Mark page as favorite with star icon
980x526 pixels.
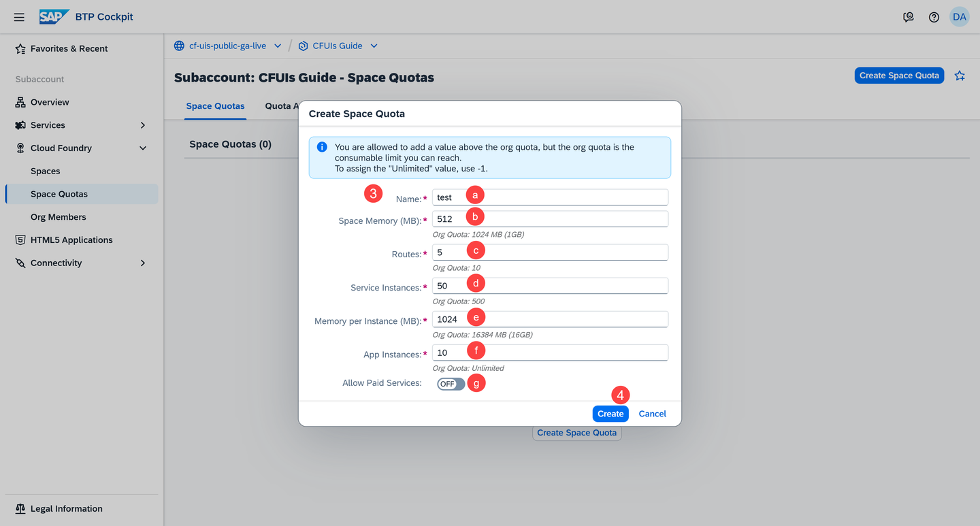[960, 76]
